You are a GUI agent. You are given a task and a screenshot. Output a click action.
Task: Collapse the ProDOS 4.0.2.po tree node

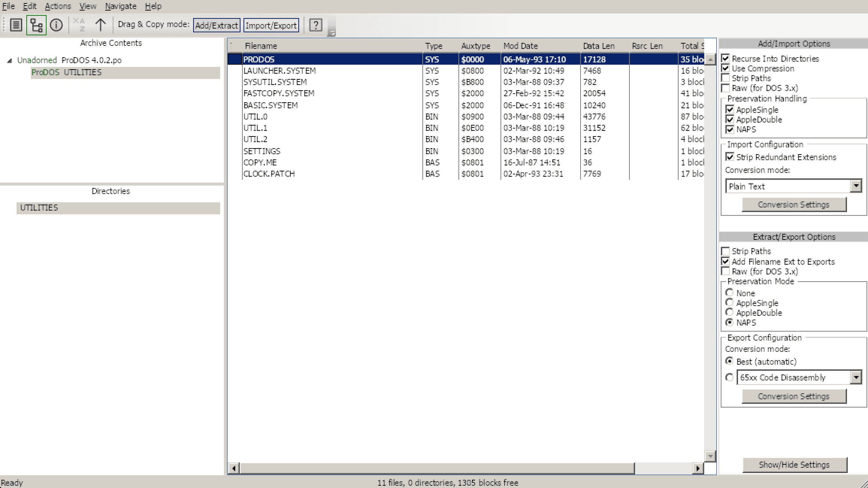point(10,61)
